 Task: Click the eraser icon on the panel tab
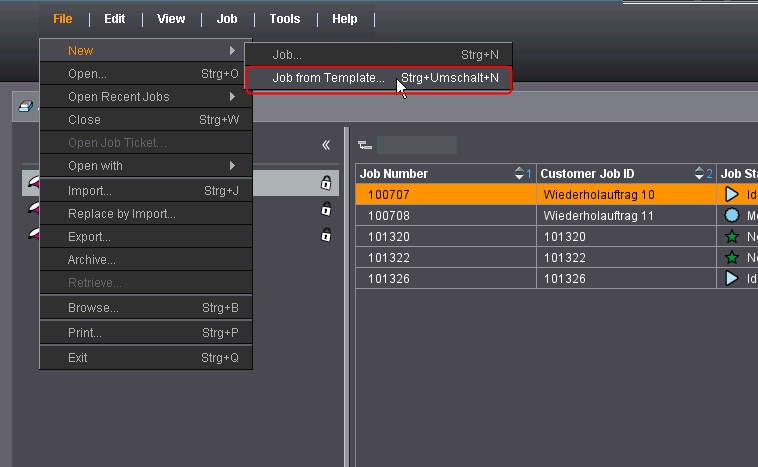[x=26, y=108]
